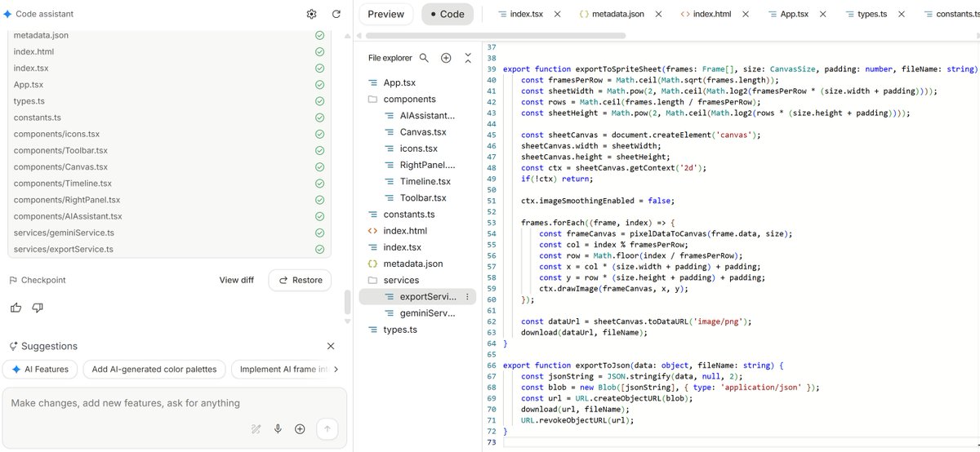Image resolution: width=980 pixels, height=452 pixels.
Task: Click line number 66 in code gutter
Action: pyautogui.click(x=492, y=366)
